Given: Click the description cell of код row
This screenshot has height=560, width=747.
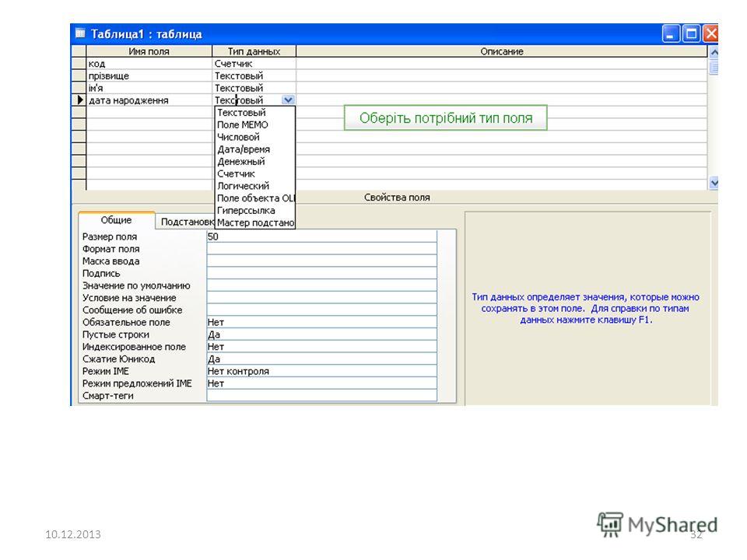Looking at the screenshot, I should click(x=502, y=63).
